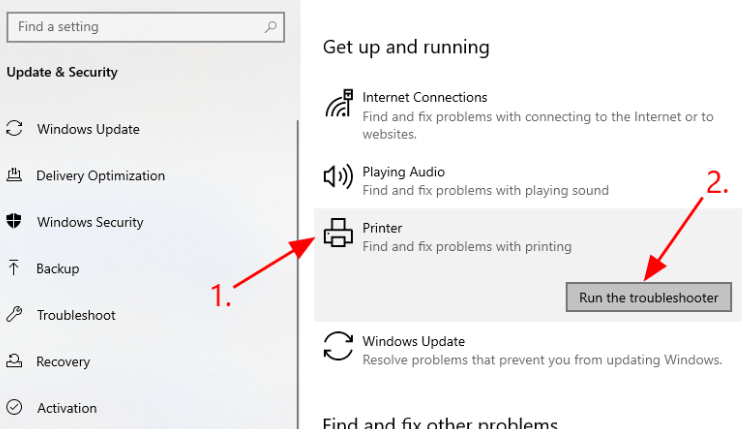Go to the Recovery section
The height and width of the screenshot is (429, 751).
63,361
